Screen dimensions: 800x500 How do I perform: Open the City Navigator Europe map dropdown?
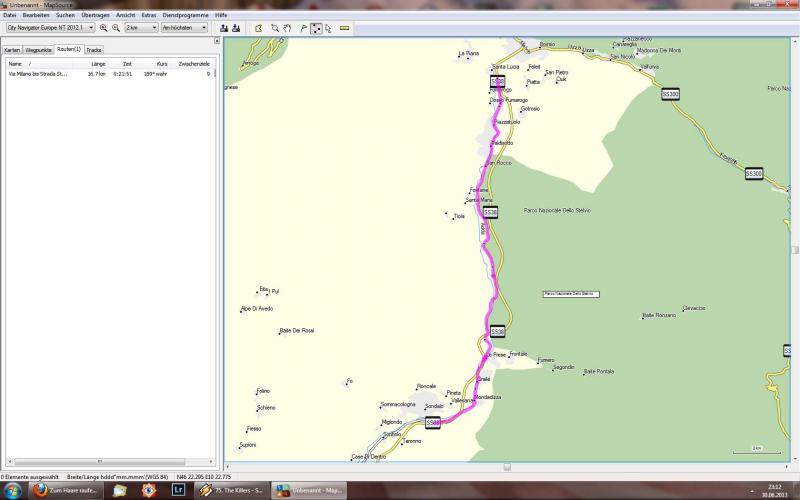(50, 28)
